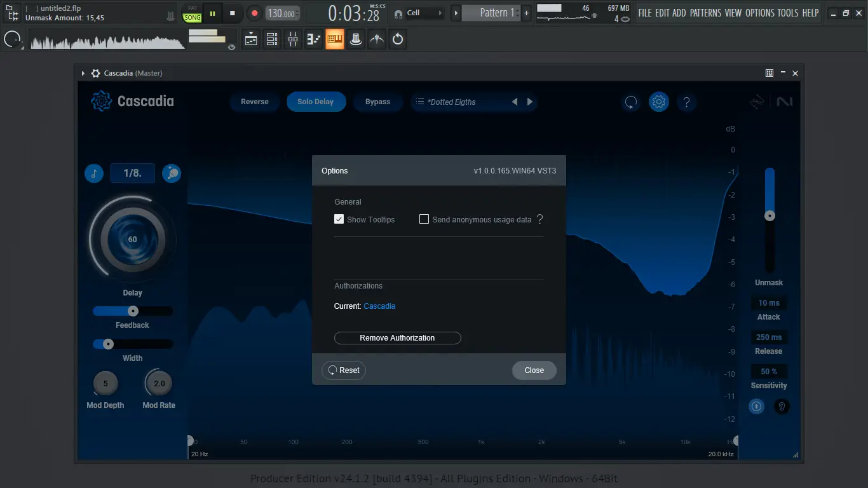The image size is (868, 488).
Task: Enable Send anonymous usage data
Action: (424, 219)
